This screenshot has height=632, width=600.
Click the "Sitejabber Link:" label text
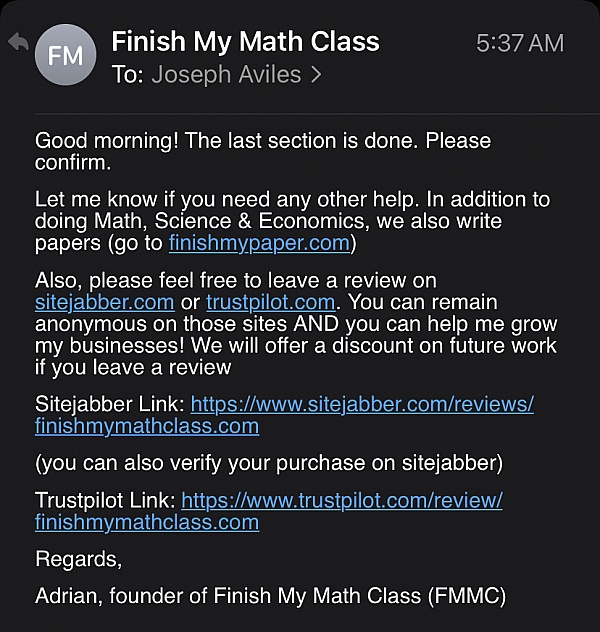point(109,404)
